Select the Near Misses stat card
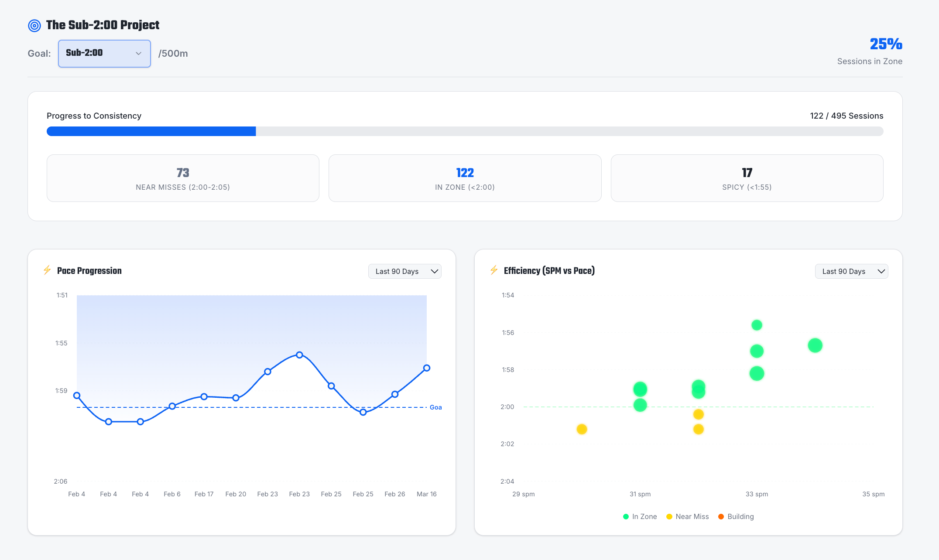This screenshot has height=560, width=939. coord(183,178)
